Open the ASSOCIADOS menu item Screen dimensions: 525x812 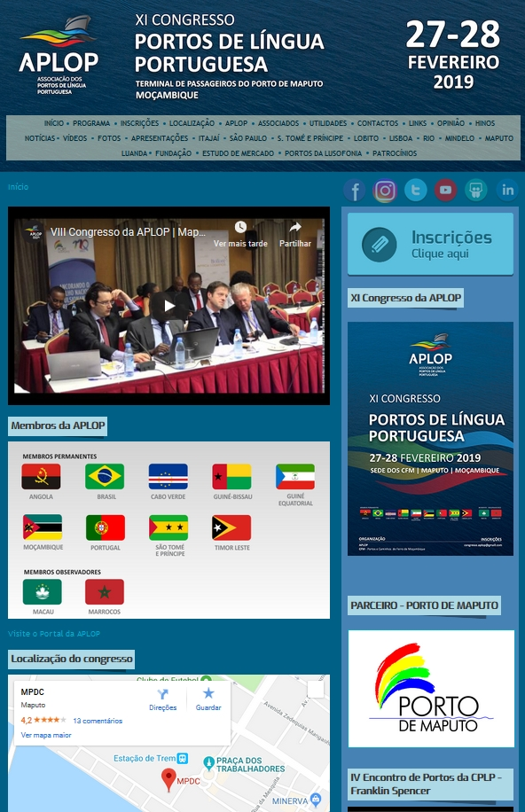(278, 123)
